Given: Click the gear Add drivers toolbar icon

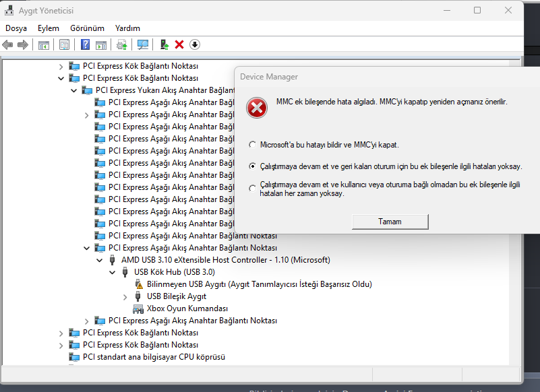Looking at the screenshot, I should click(x=122, y=44).
